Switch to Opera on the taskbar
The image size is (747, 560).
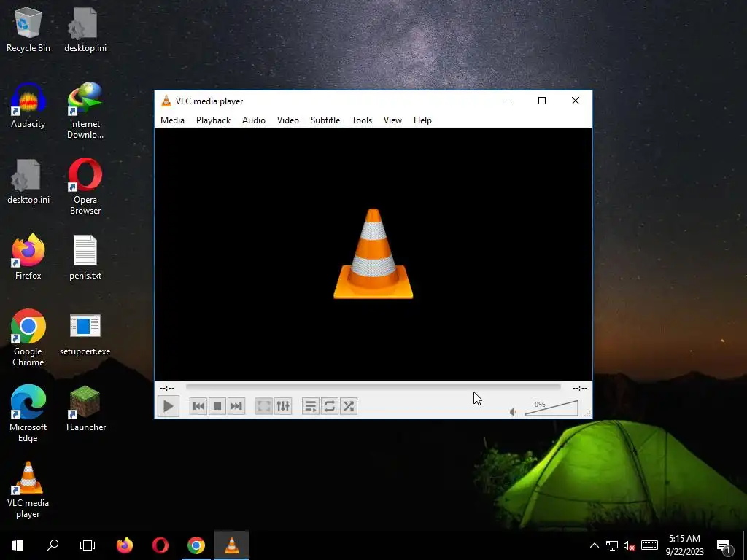160,545
